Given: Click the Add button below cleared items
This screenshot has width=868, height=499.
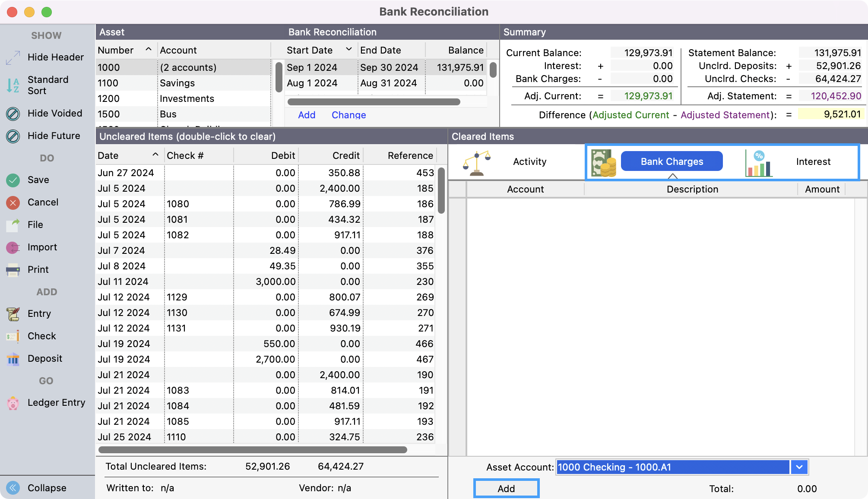Looking at the screenshot, I should point(506,488).
